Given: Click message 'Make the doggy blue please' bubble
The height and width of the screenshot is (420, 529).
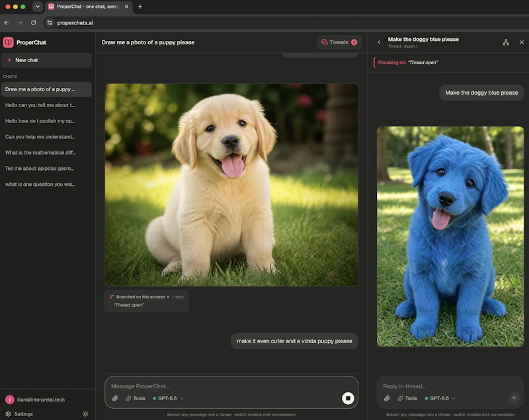Looking at the screenshot, I should pos(481,93).
